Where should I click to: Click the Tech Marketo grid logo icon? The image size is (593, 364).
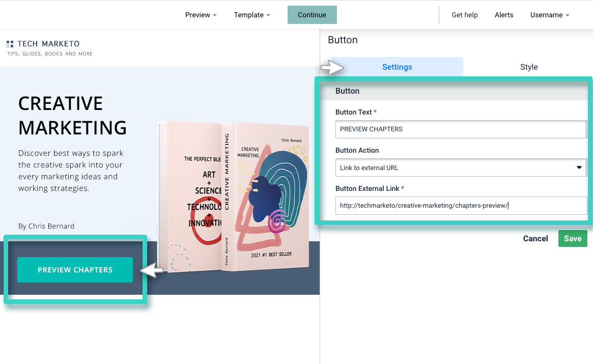pos(10,44)
